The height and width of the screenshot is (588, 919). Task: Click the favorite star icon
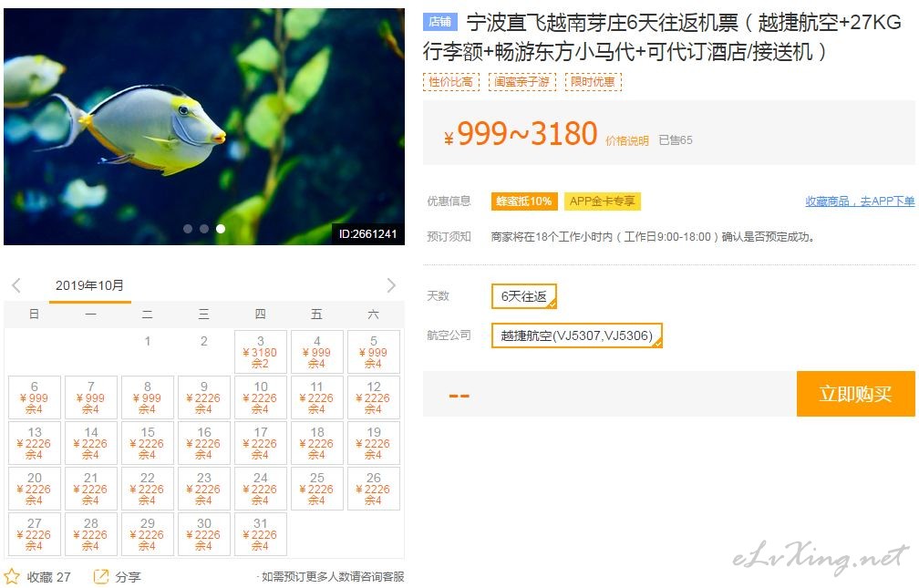pos(12,576)
